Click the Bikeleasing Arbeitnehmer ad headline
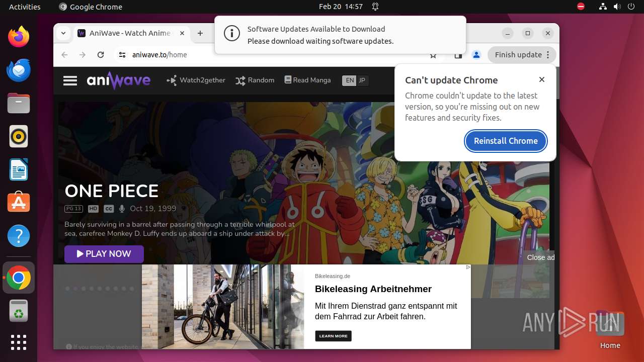The height and width of the screenshot is (362, 644). click(373, 289)
